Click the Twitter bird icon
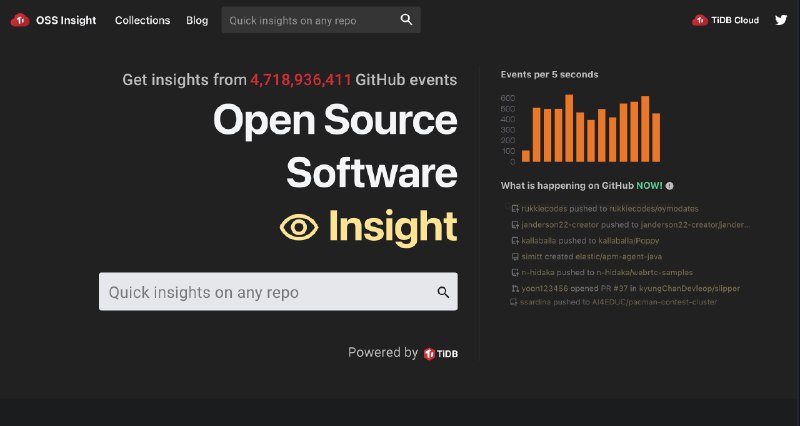The height and width of the screenshot is (426, 800). point(781,20)
